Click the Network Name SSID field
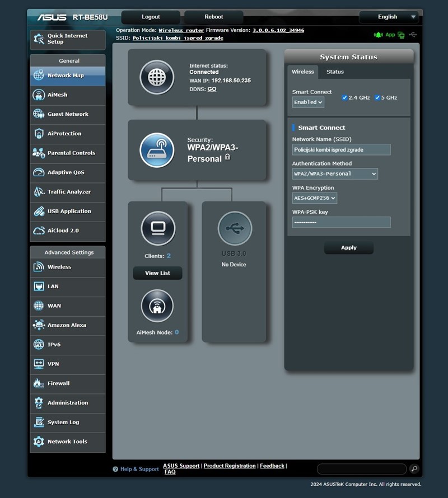 pyautogui.click(x=341, y=150)
